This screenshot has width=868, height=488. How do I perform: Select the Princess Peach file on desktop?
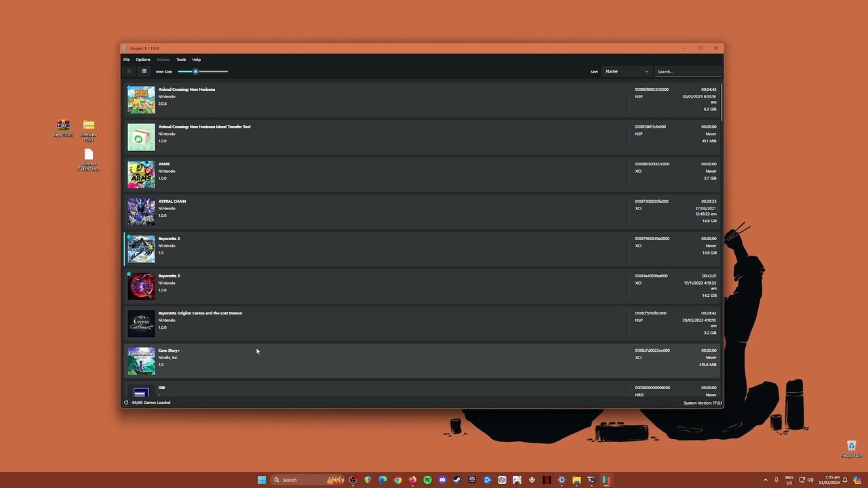click(88, 160)
